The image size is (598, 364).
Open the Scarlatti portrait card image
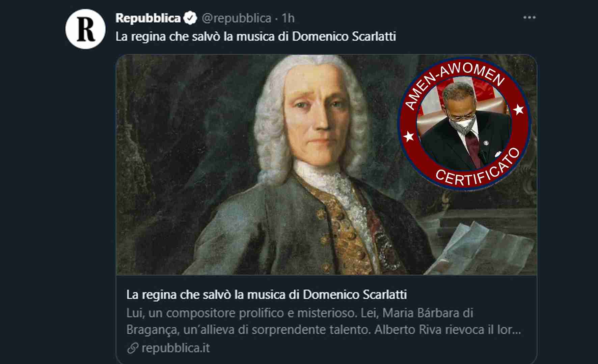pos(326,164)
